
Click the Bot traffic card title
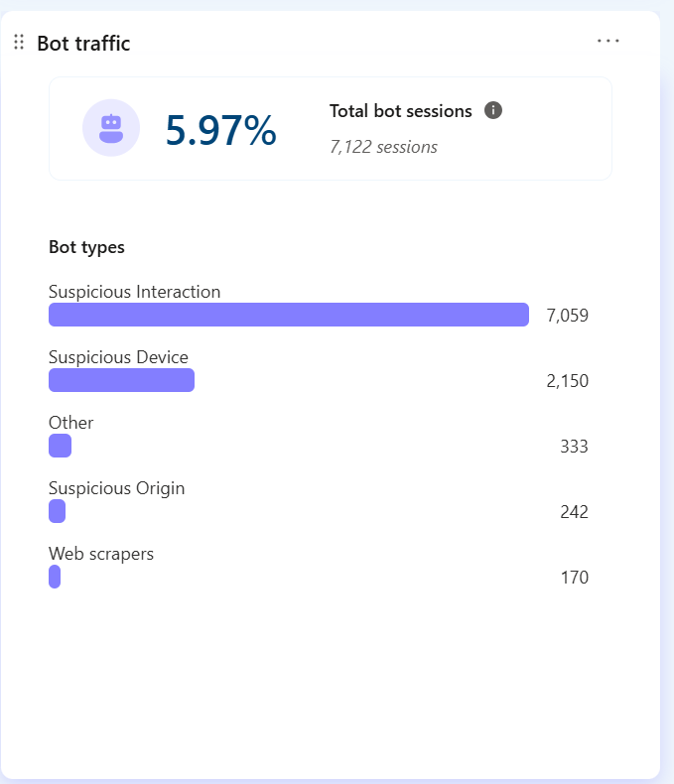(x=83, y=44)
